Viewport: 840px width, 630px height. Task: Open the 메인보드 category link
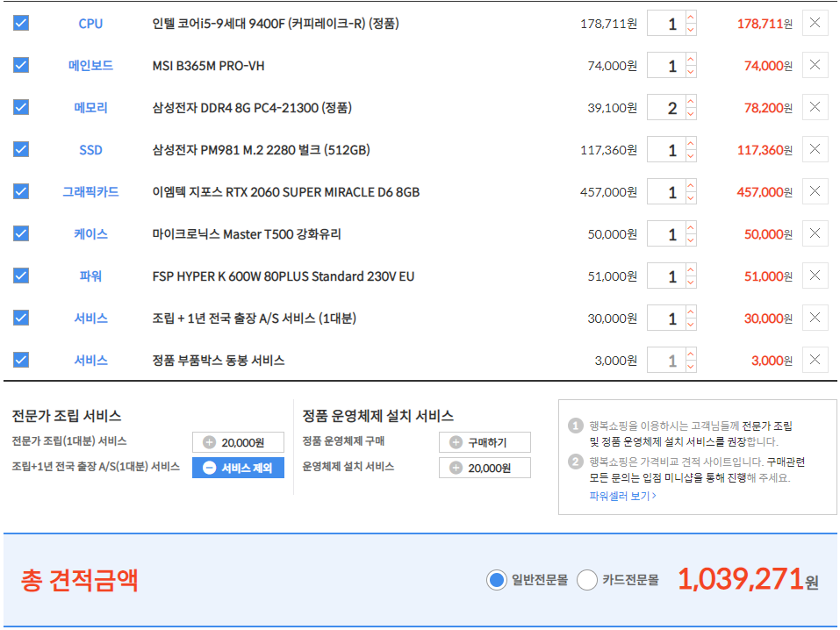(90, 65)
